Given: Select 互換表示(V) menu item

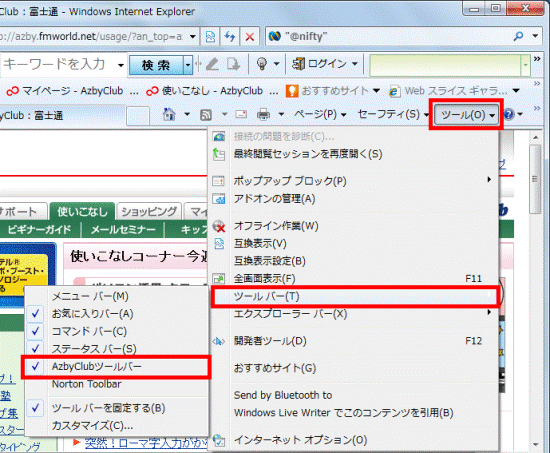Looking at the screenshot, I should [354, 244].
